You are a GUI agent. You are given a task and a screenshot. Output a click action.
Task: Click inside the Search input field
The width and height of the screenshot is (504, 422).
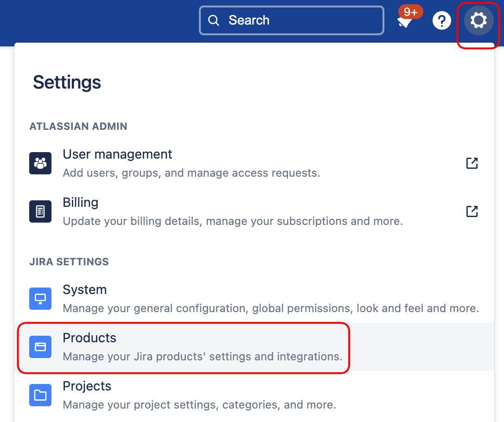pos(292,20)
